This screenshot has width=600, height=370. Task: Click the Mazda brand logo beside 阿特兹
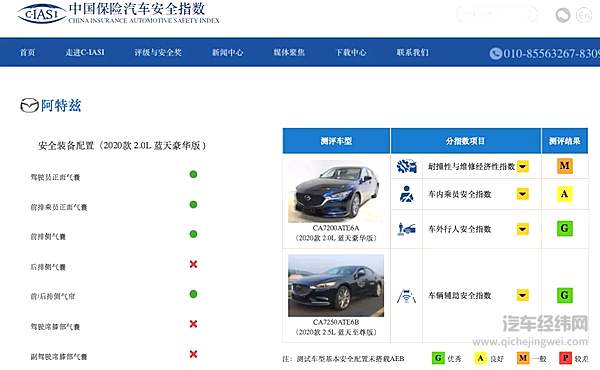coord(29,106)
